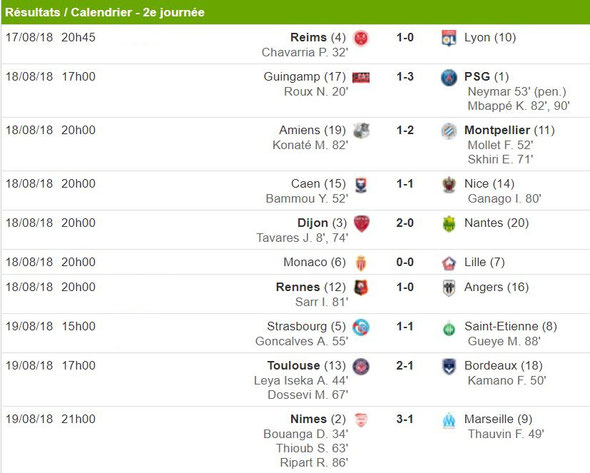Open the Nimes team page link
This screenshot has width=590, height=473.
[308, 419]
